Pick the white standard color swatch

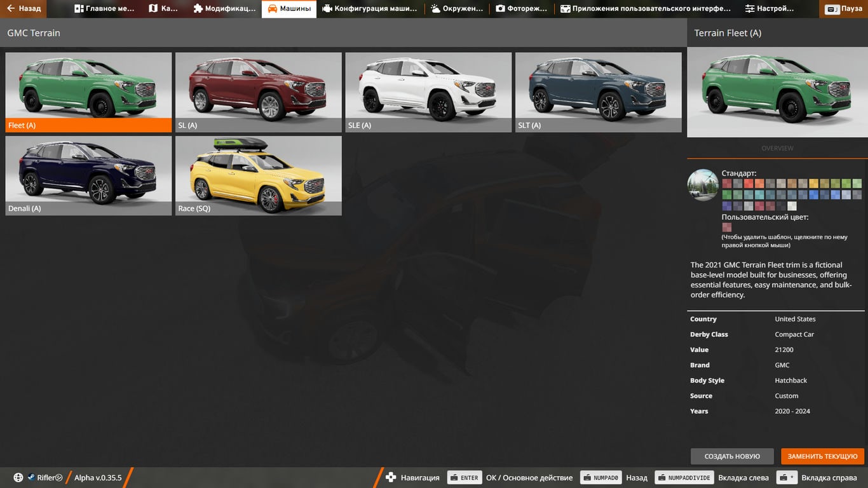(792, 206)
